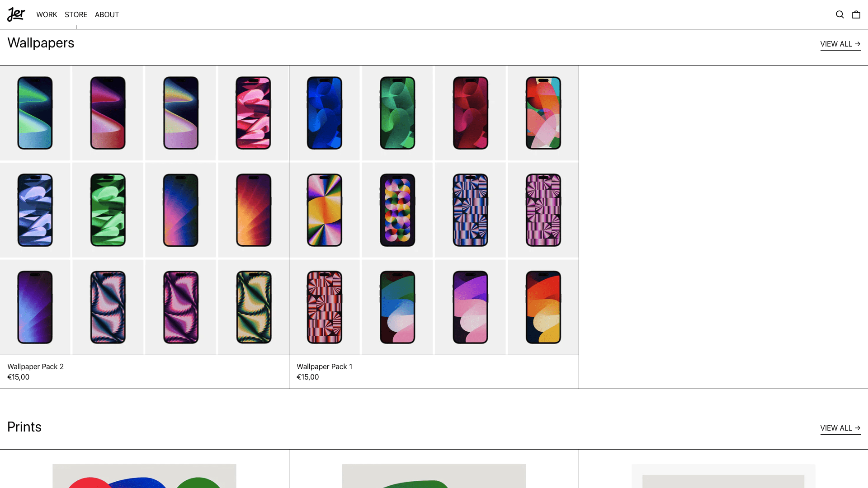
Task: Click VIEW ALL link beside Wallpapers
Action: (x=840, y=44)
